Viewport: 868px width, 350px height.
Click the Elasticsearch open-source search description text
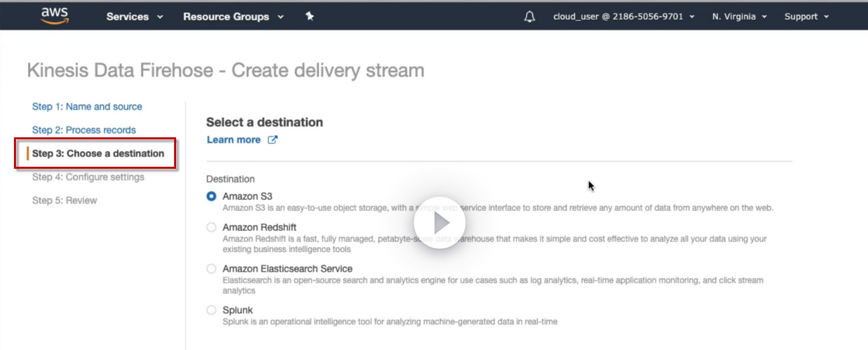coord(493,285)
